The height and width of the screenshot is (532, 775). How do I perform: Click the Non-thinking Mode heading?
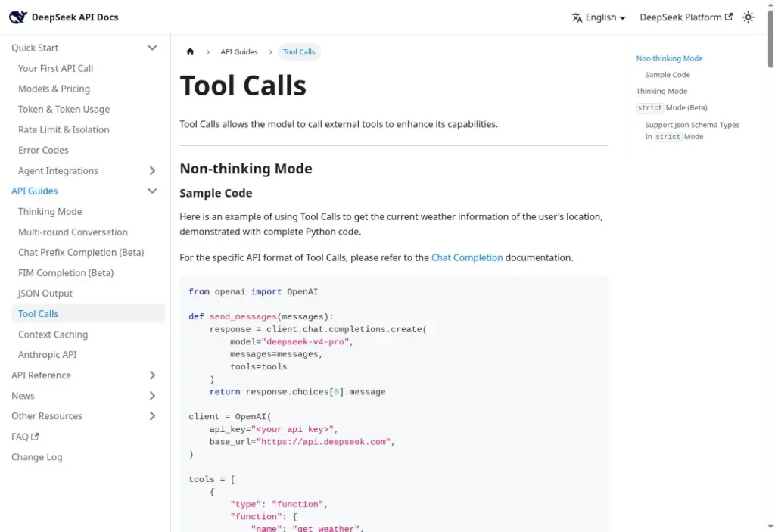(246, 169)
